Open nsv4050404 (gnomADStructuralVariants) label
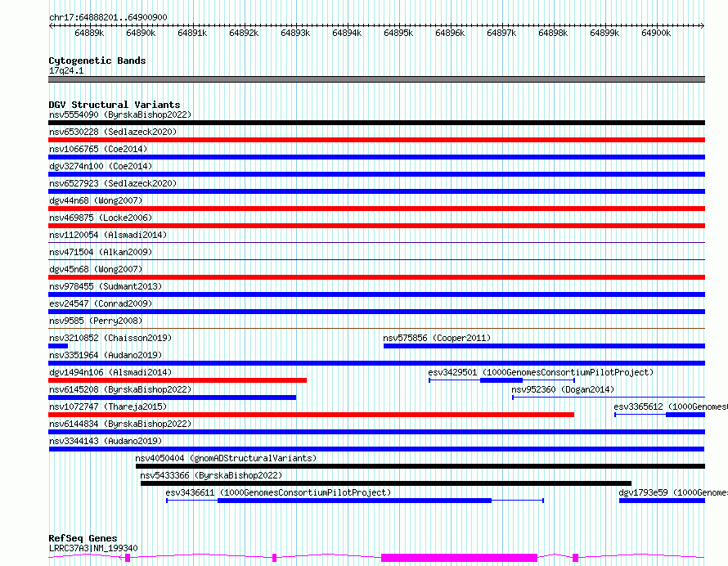Viewport: 728px width, 566px height. tap(226, 458)
